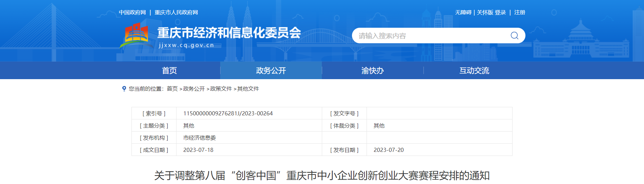Image resolution: width=644 pixels, height=184 pixels.
Task: Click 其他文件 in the breadcrumb
Action: pos(248,89)
